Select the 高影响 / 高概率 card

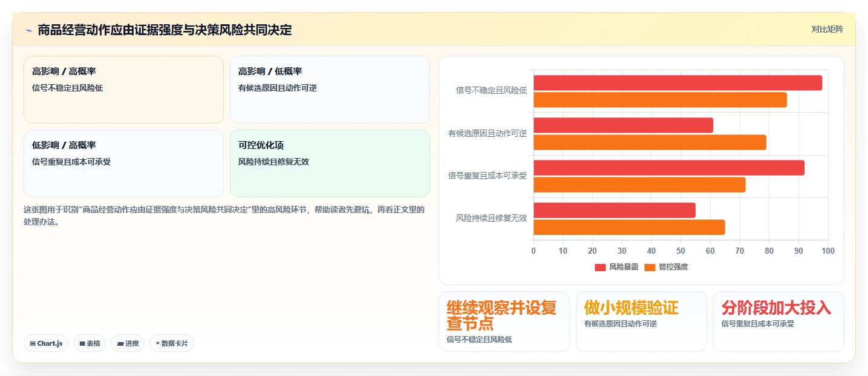(123, 90)
